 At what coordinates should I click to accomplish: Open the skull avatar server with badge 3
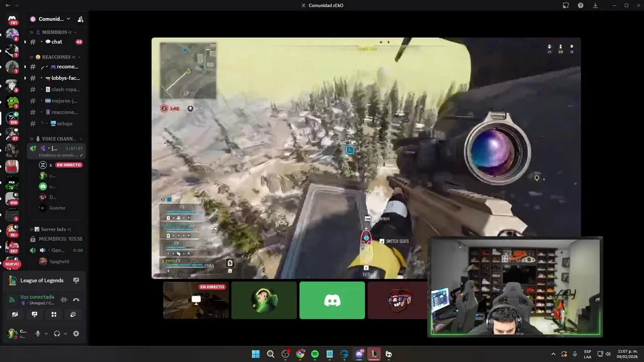tap(12, 85)
